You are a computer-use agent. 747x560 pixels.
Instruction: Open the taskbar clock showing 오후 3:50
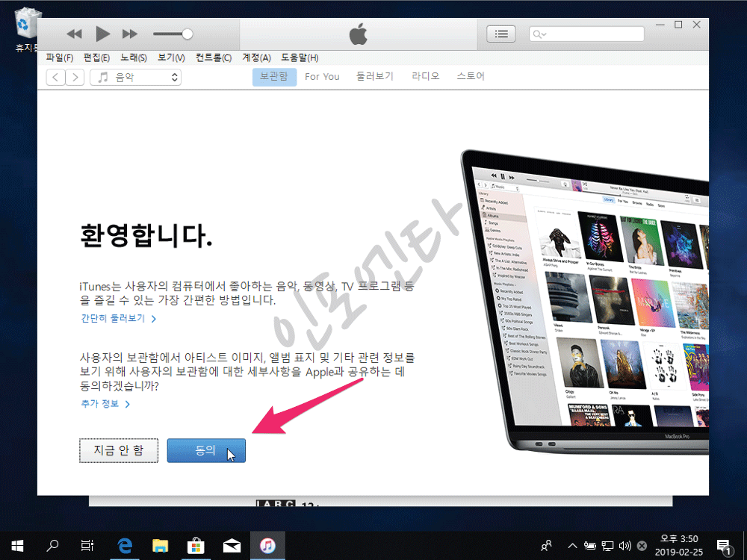coord(678,546)
